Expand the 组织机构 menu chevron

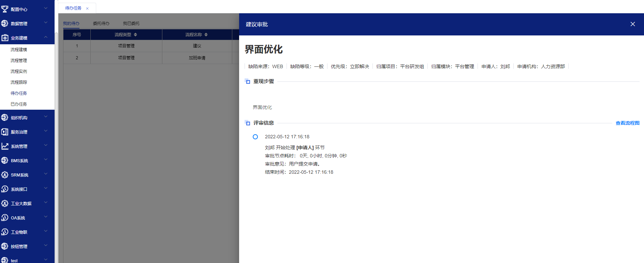click(46, 117)
